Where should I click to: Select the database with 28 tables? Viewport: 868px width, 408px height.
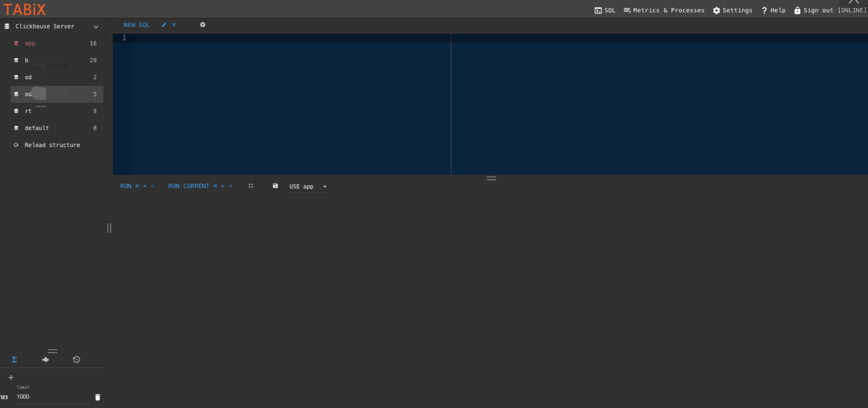pyautogui.click(x=57, y=60)
